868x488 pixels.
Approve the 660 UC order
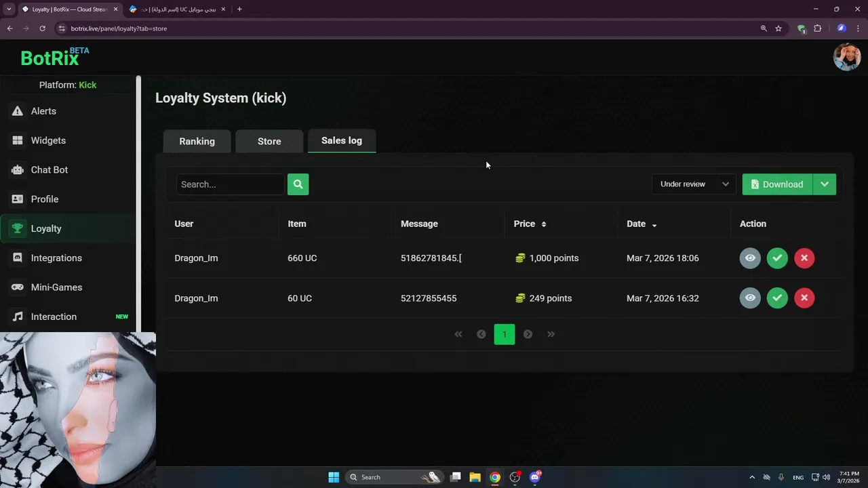point(777,258)
